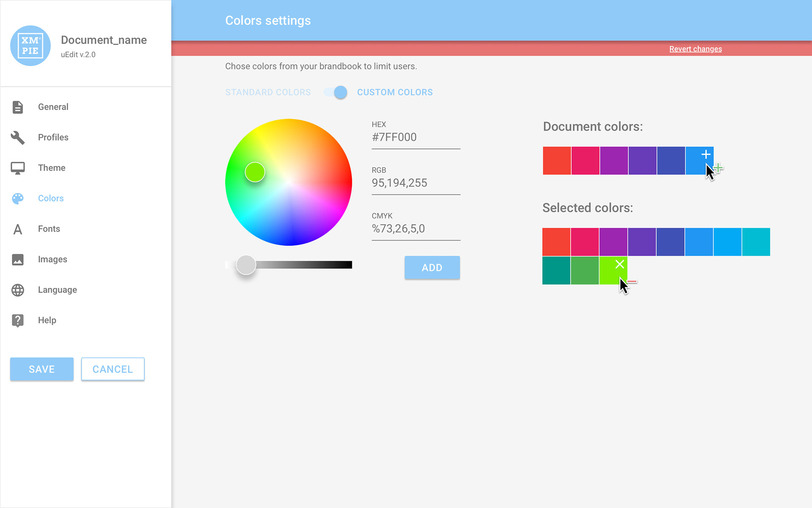
Task: Click the Language globe icon
Action: [18, 290]
